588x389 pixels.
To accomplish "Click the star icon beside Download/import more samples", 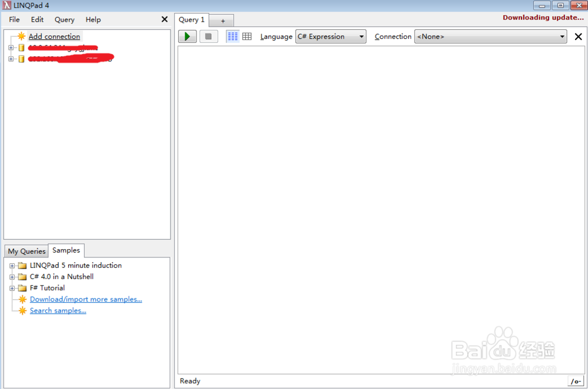I will [x=22, y=299].
